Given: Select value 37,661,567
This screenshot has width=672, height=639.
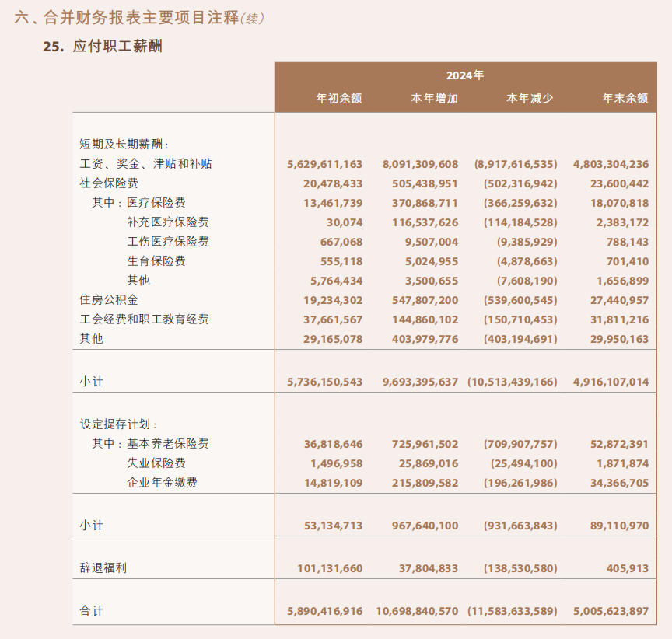Looking at the screenshot, I should (333, 320).
